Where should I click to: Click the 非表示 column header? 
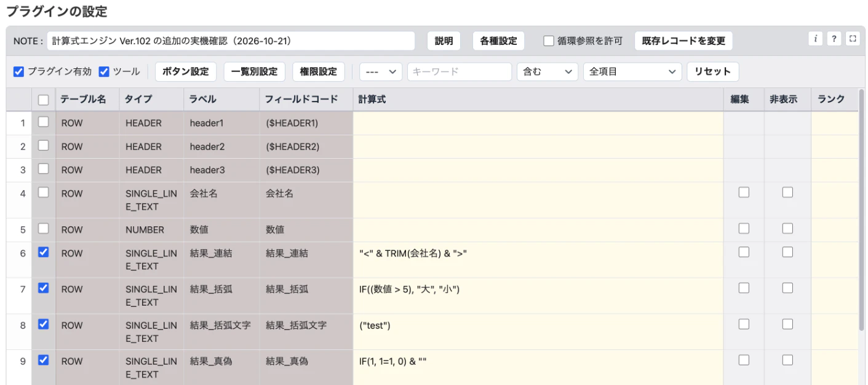(787, 100)
